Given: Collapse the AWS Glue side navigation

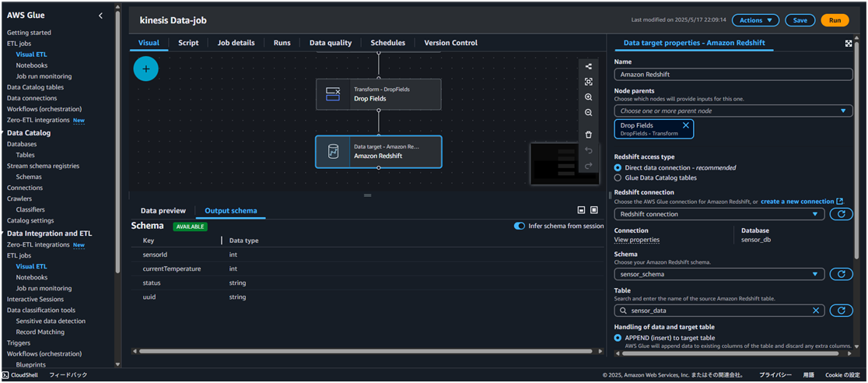Looking at the screenshot, I should tap(100, 16).
